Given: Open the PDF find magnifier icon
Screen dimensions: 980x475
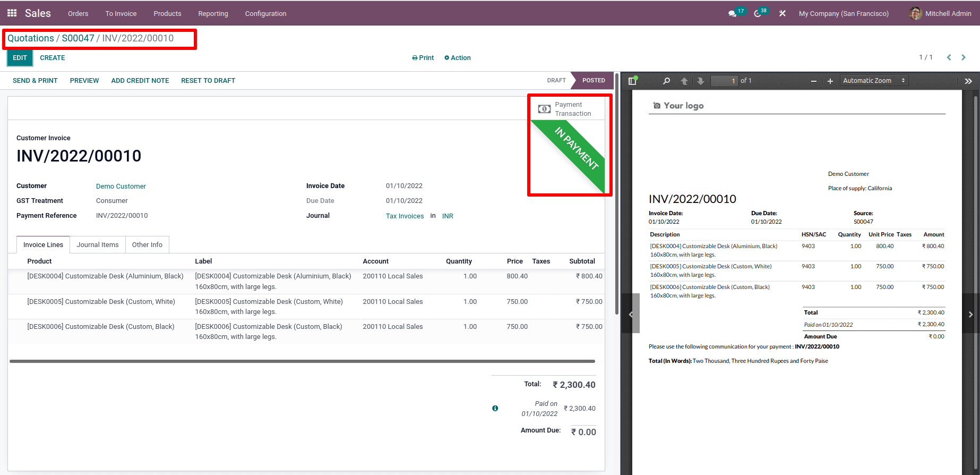Looking at the screenshot, I should [x=667, y=81].
